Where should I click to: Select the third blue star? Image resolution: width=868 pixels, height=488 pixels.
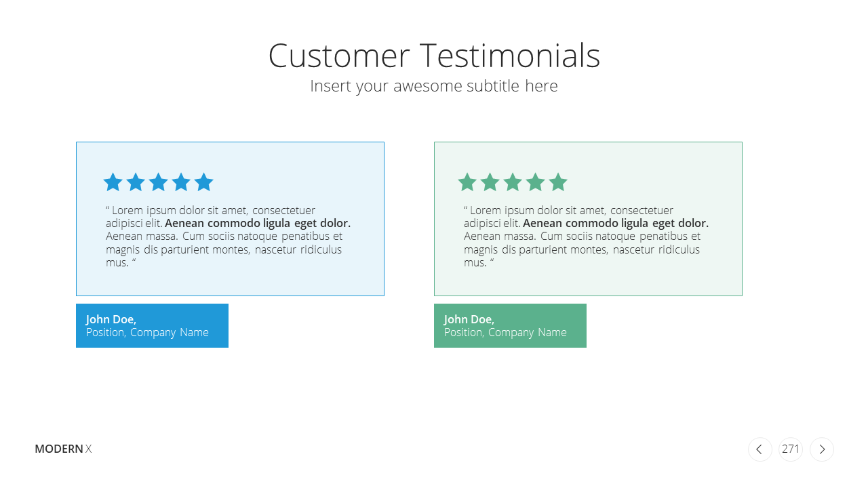[158, 182]
